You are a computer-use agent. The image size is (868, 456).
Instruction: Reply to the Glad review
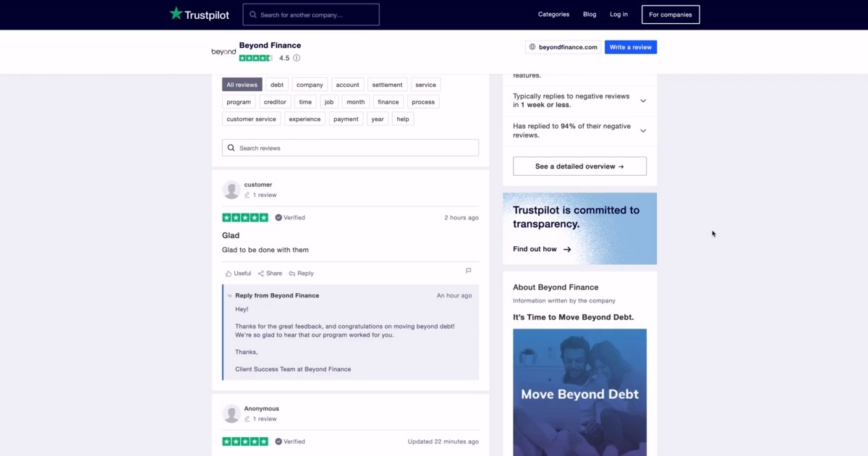pos(301,274)
